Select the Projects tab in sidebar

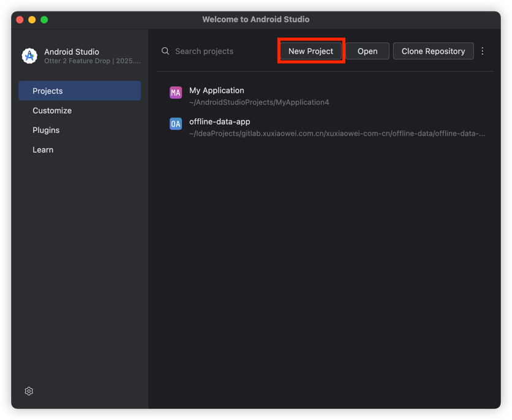coord(80,91)
